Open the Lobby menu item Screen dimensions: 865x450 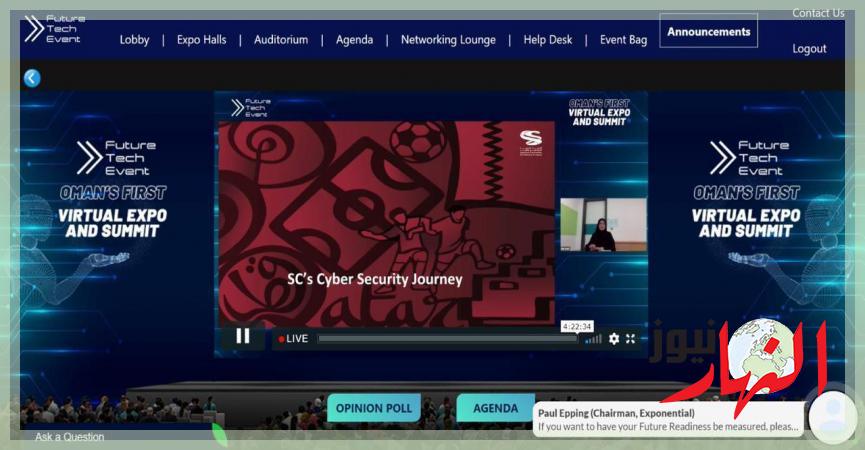click(x=135, y=40)
